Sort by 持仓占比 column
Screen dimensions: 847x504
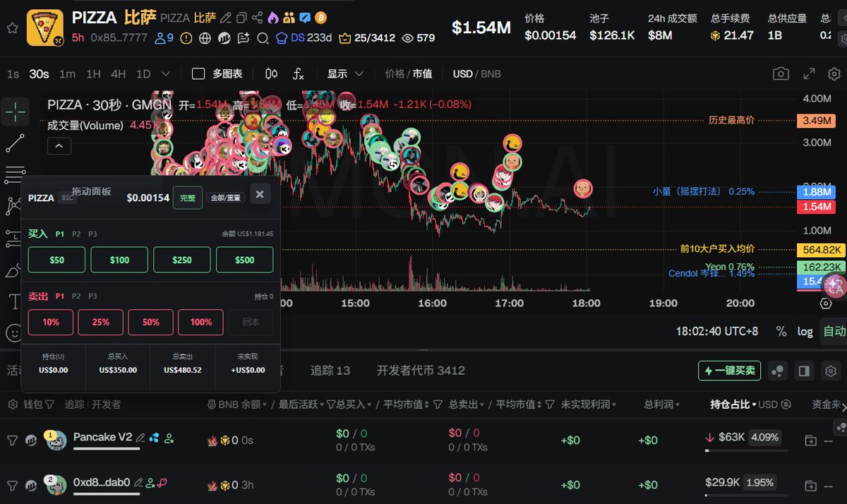[x=733, y=404]
